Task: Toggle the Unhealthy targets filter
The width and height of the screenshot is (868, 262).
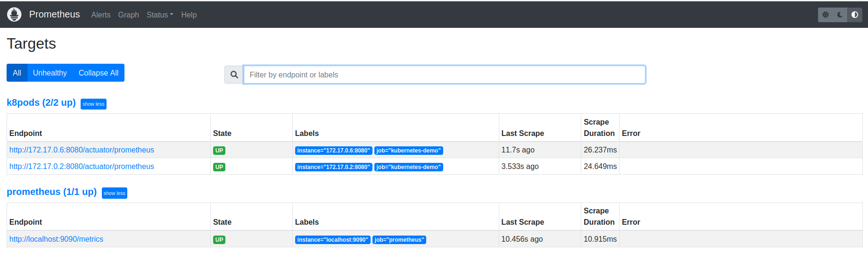Action: 50,73
